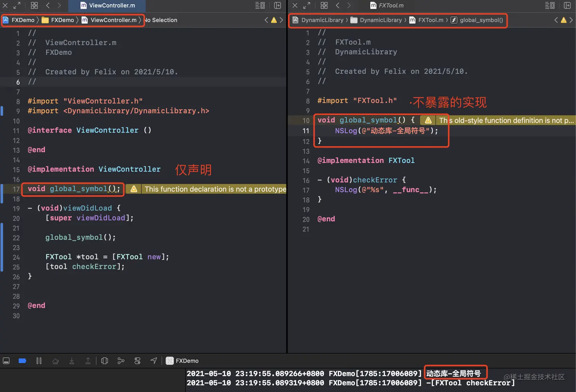The width and height of the screenshot is (576, 392).
Task: Open left editor options lines menu
Action: click(260, 5)
